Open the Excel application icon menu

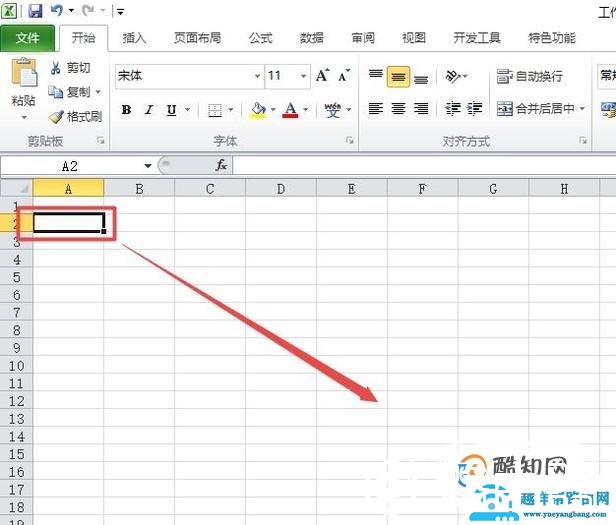tap(9, 10)
